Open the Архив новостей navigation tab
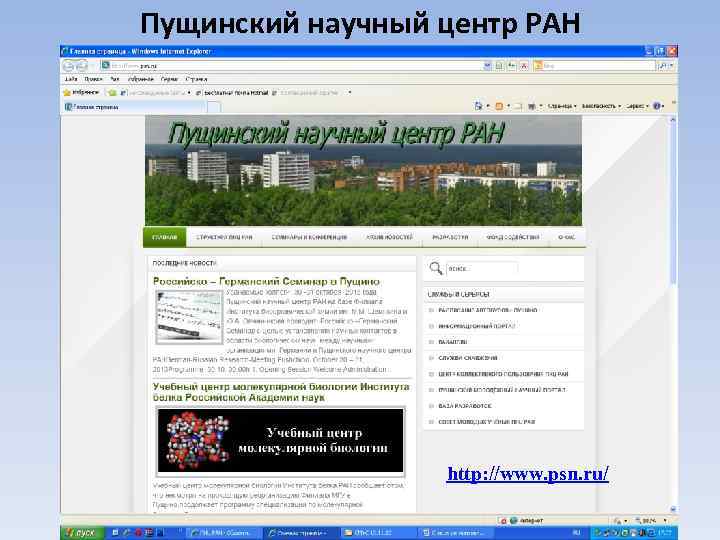Screen dimensions: 720x540 tap(389, 237)
